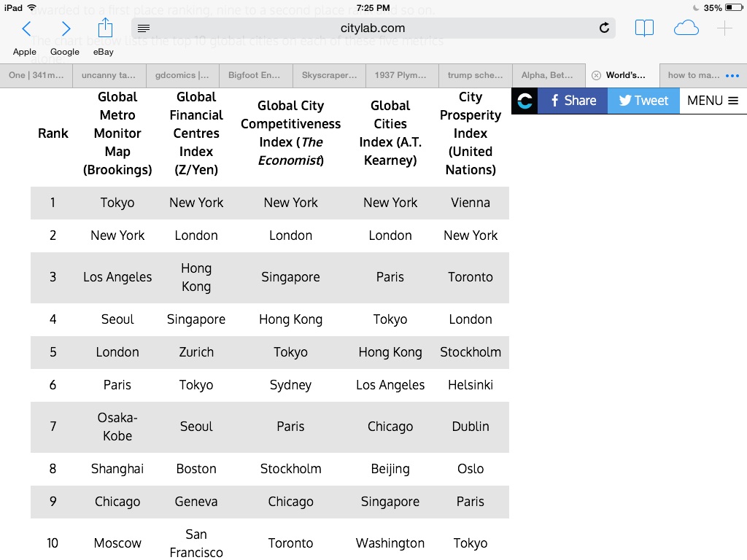Image resolution: width=747 pixels, height=560 pixels.
Task: Tap the forward navigation arrow
Action: [x=66, y=28]
